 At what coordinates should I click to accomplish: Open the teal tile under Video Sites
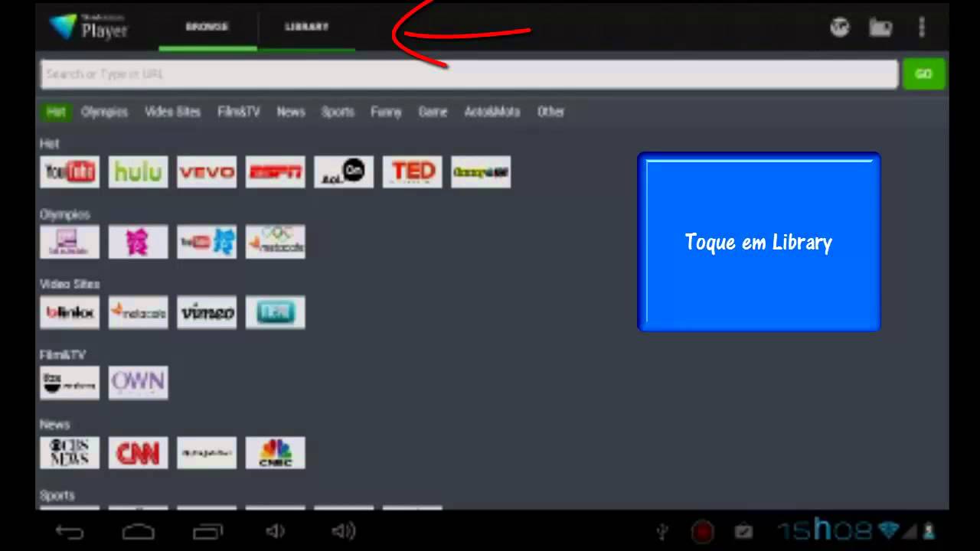click(x=275, y=312)
